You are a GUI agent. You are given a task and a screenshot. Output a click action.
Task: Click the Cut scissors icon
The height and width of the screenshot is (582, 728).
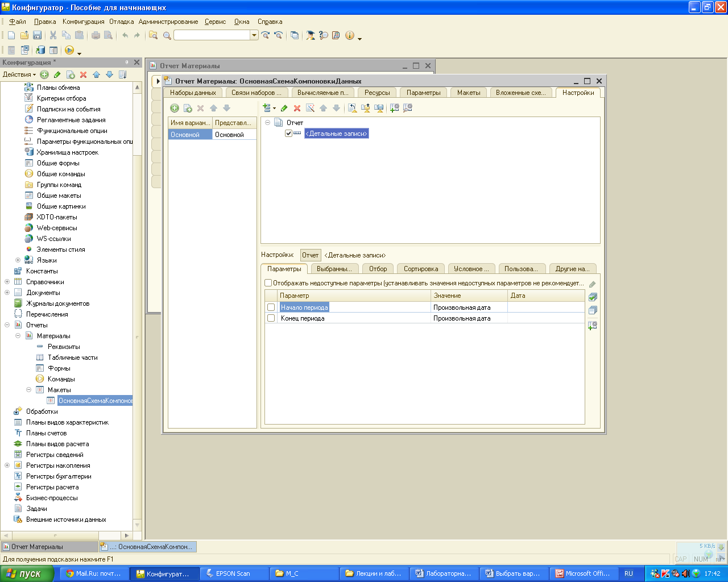tap(53, 35)
